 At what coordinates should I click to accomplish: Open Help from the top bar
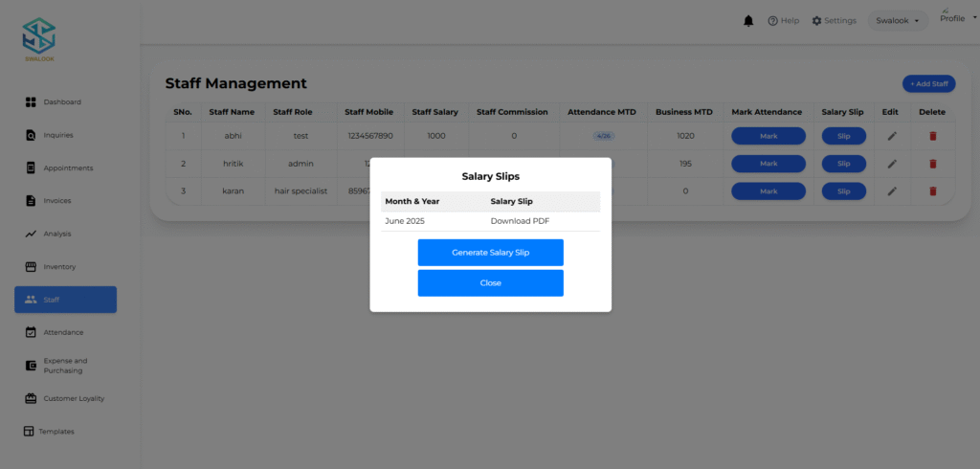point(783,21)
